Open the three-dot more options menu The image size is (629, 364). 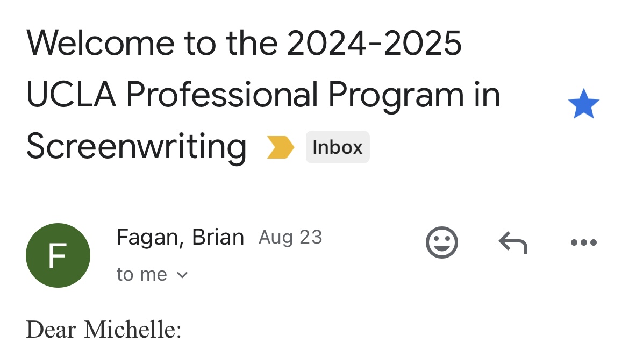pos(583,242)
